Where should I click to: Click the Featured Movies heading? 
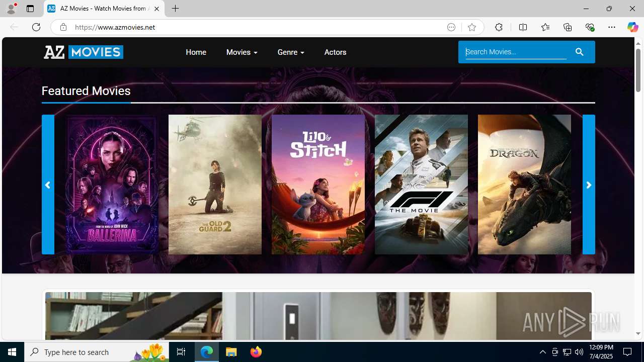[x=86, y=91]
